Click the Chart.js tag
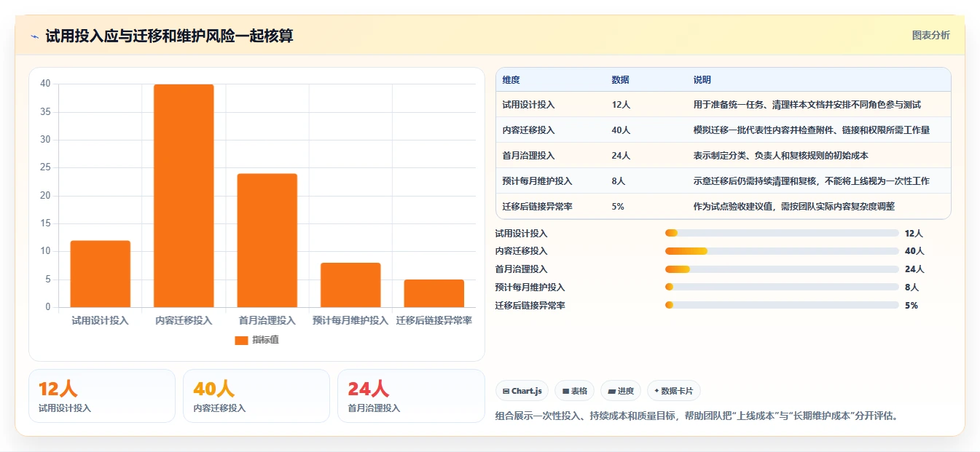980x452 pixels. 522,391
